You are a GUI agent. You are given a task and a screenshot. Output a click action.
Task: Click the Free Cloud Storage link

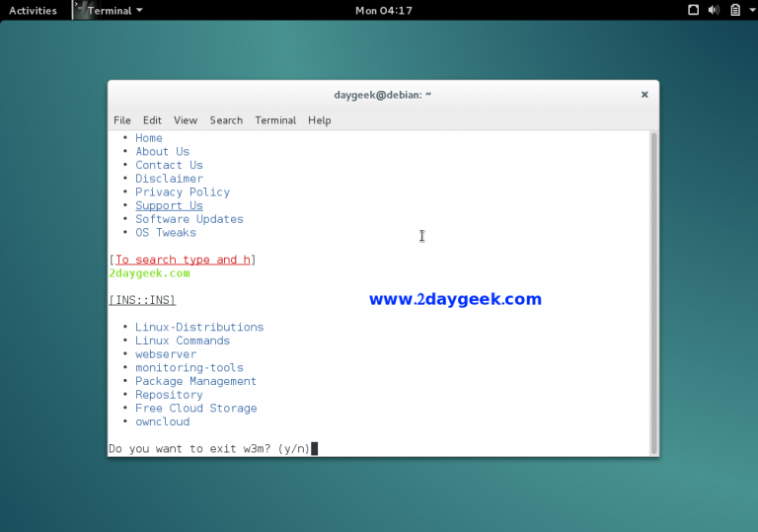point(195,409)
